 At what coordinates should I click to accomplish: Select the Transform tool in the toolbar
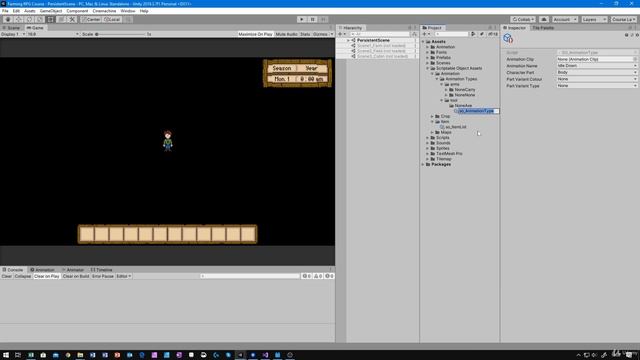(61, 19)
